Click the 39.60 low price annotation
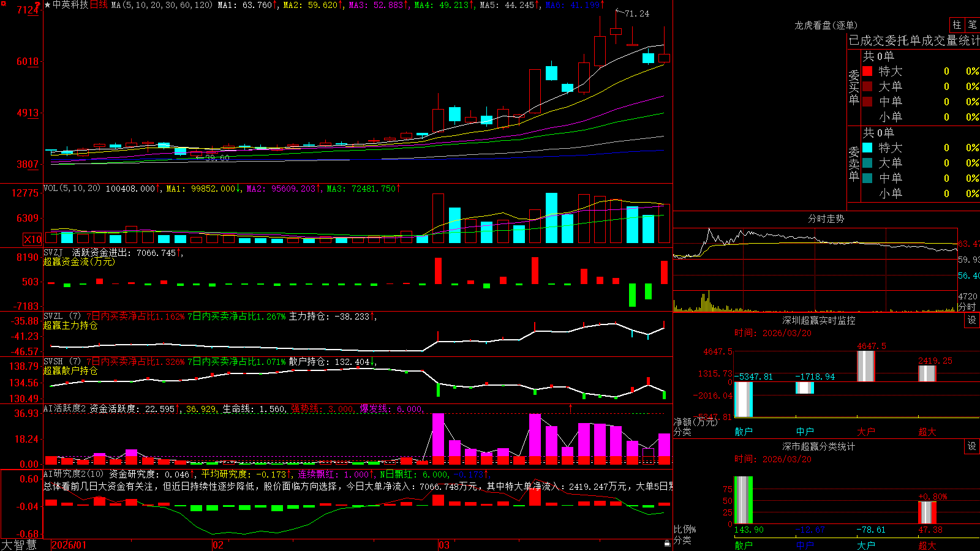This screenshot has height=551, width=980. click(x=217, y=158)
